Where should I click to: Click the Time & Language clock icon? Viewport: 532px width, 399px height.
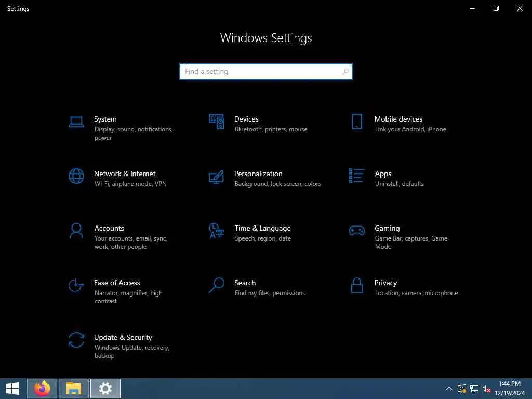(x=217, y=231)
